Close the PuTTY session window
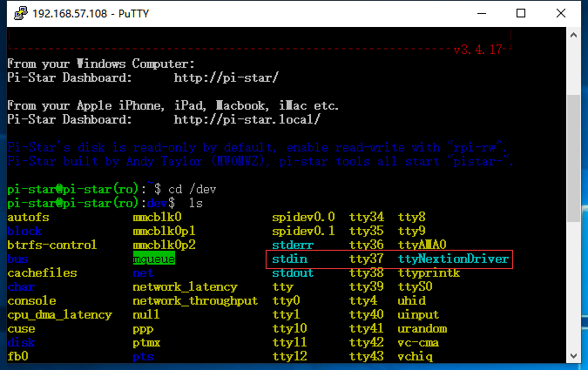 tap(562, 14)
